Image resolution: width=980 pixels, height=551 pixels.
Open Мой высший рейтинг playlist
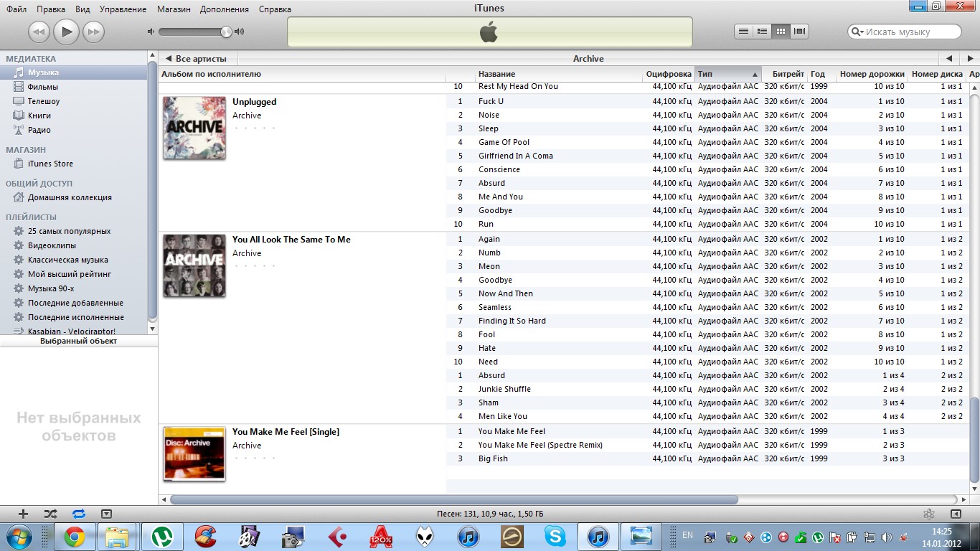coord(70,274)
